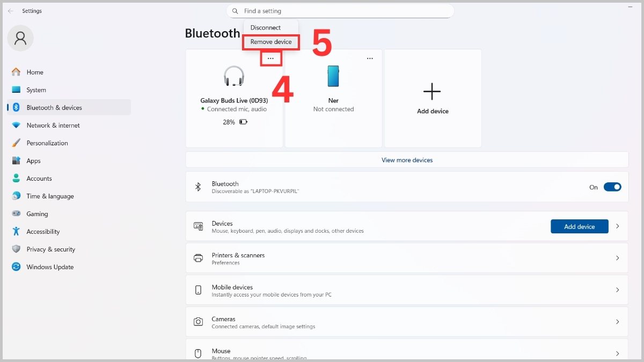Click the Network & internet wifi icon
This screenshot has width=644, height=362.
16,125
